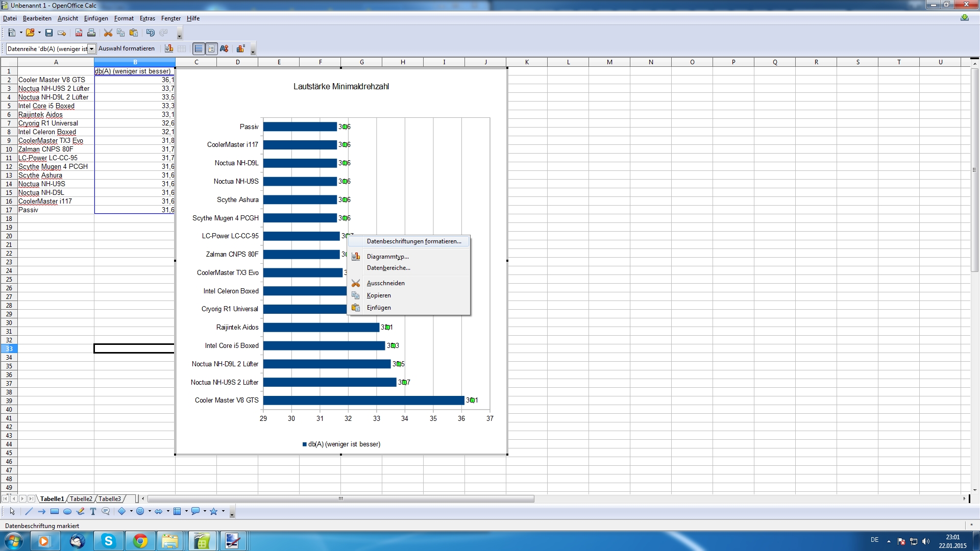Screen dimensions: 980x551
Task: Click the green update download icon
Action: [964, 18]
